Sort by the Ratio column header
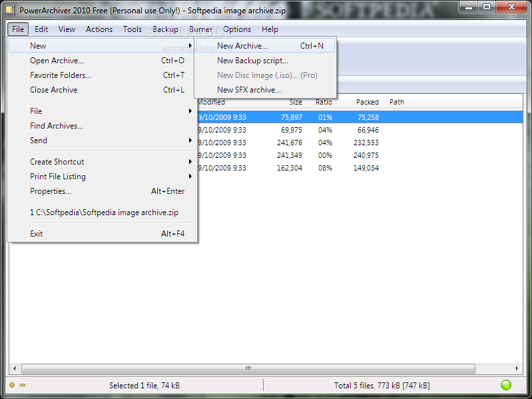Screen dimensions: 532x399 coord(324,102)
